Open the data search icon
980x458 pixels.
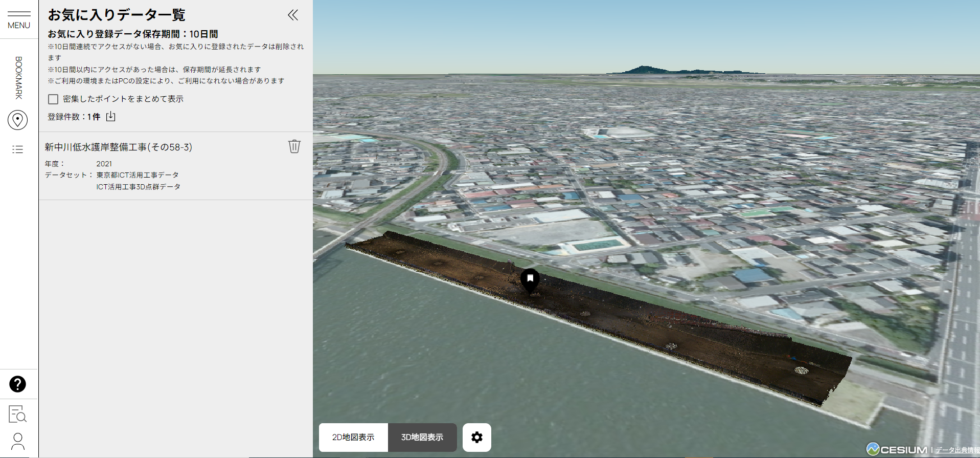coord(18,414)
